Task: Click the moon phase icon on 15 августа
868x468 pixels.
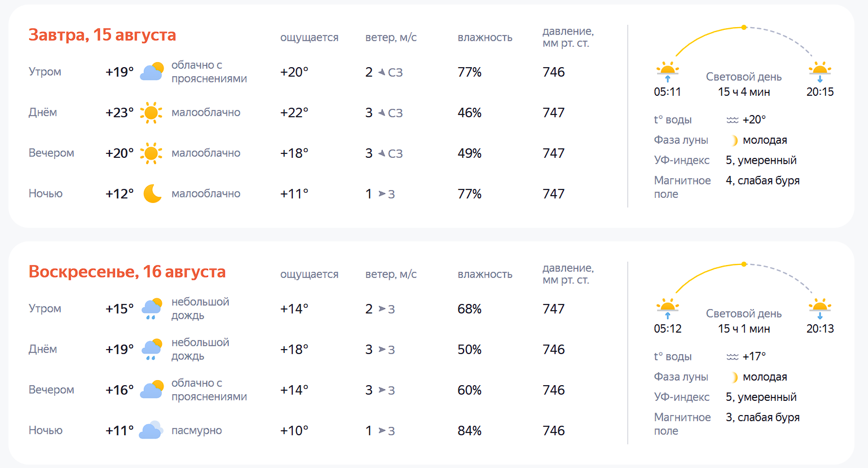Action: [x=734, y=140]
